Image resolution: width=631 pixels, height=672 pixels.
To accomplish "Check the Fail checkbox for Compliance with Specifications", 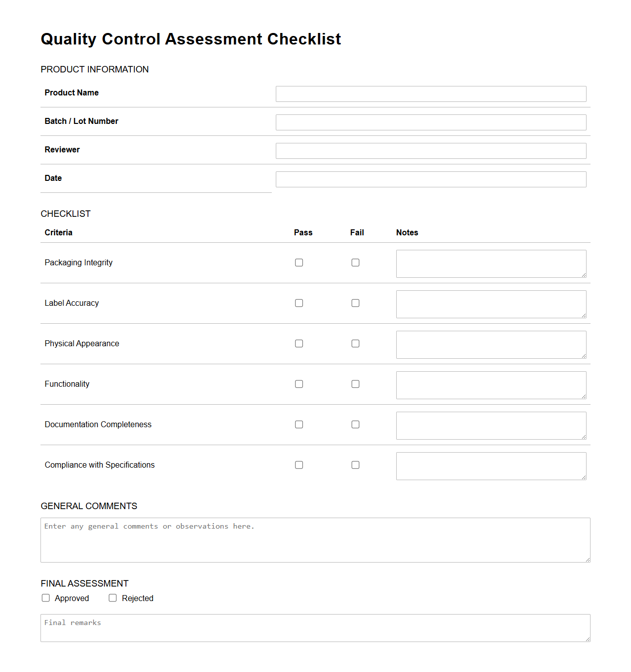I will tap(355, 465).
